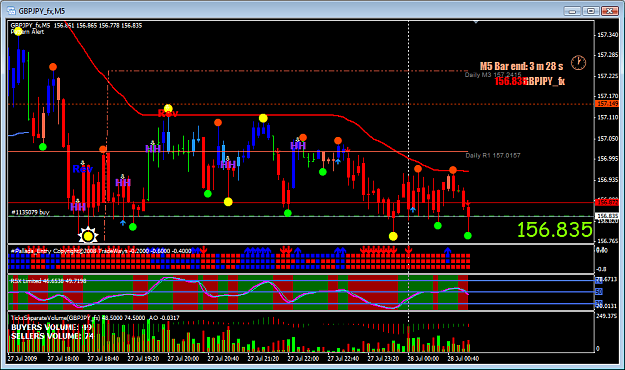Click the clock icon beside bar end timer
Image resolution: width=625 pixels, height=370 pixels.
pyautogui.click(x=578, y=63)
